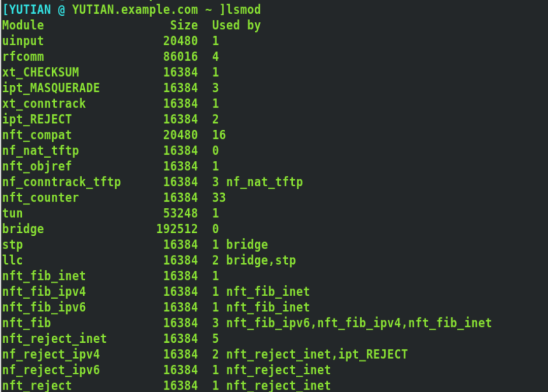
Task: Click the Size column header
Action: click(x=184, y=25)
